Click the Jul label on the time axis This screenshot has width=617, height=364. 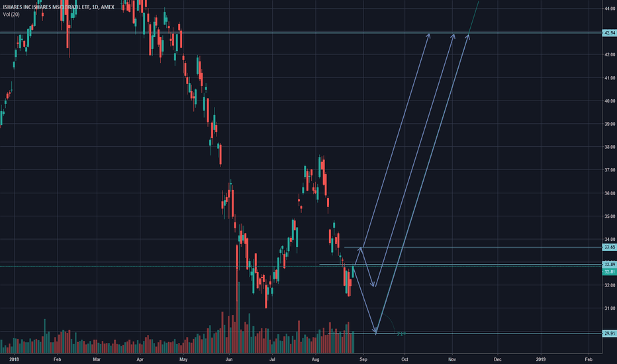(272, 359)
